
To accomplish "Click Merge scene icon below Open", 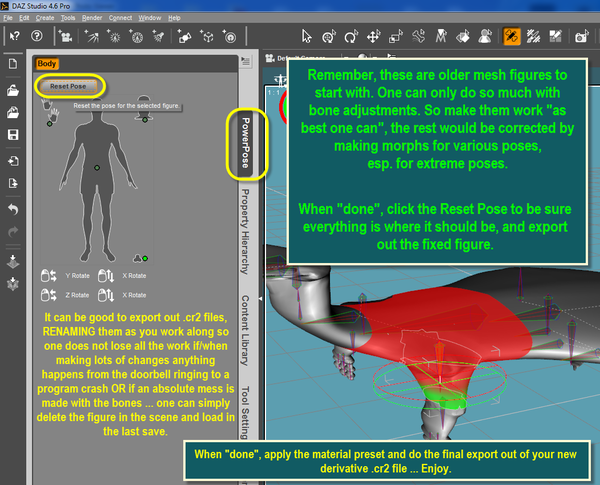I will coord(13,113).
